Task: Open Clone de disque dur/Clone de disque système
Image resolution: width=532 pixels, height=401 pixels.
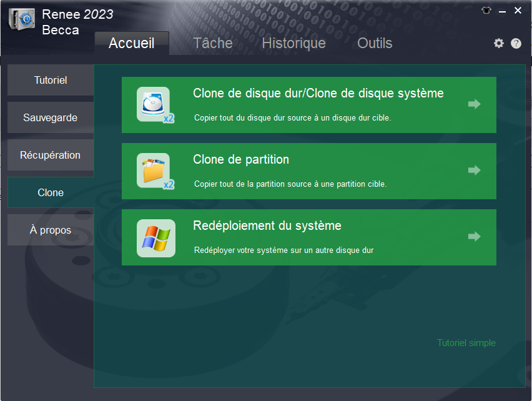Action: click(308, 105)
